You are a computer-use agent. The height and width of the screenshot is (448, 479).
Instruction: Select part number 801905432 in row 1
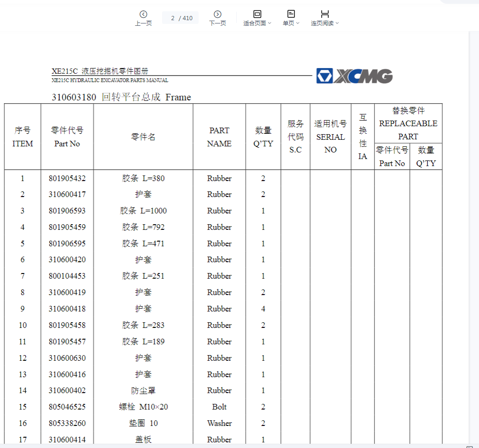tap(67, 178)
